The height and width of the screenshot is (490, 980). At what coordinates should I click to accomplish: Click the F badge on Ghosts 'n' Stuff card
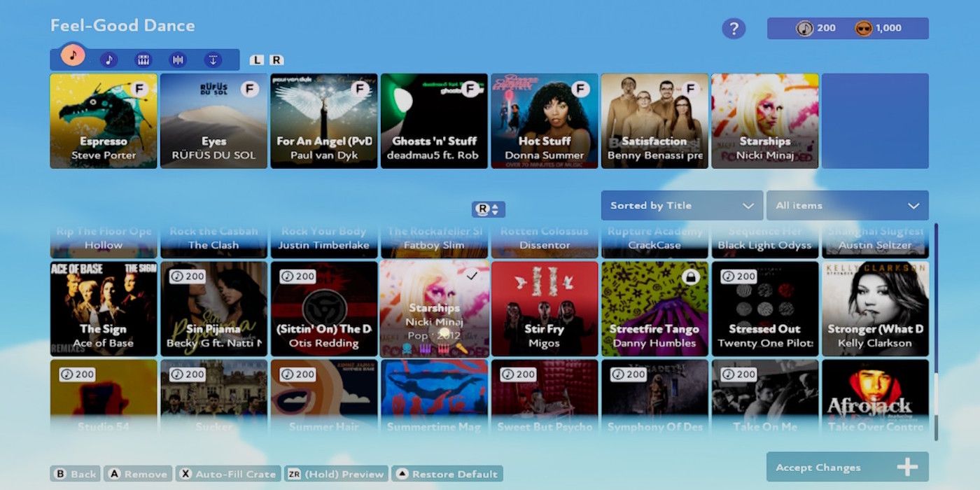click(470, 89)
